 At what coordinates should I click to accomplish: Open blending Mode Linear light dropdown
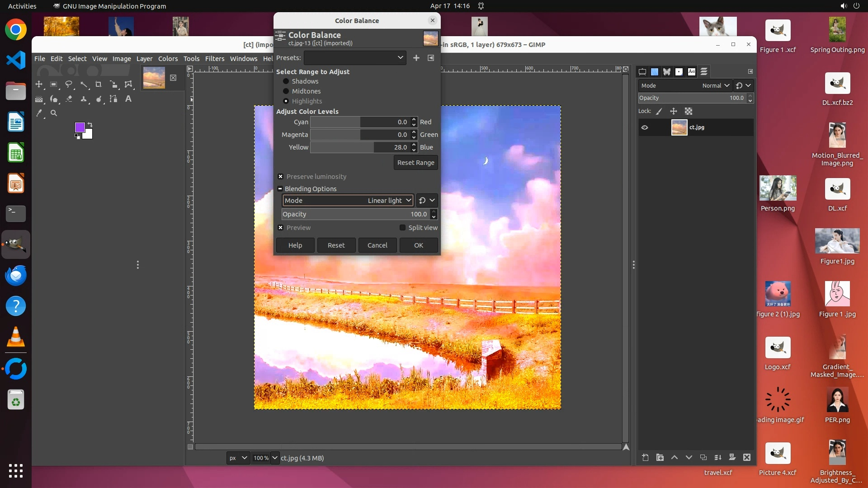pos(348,201)
